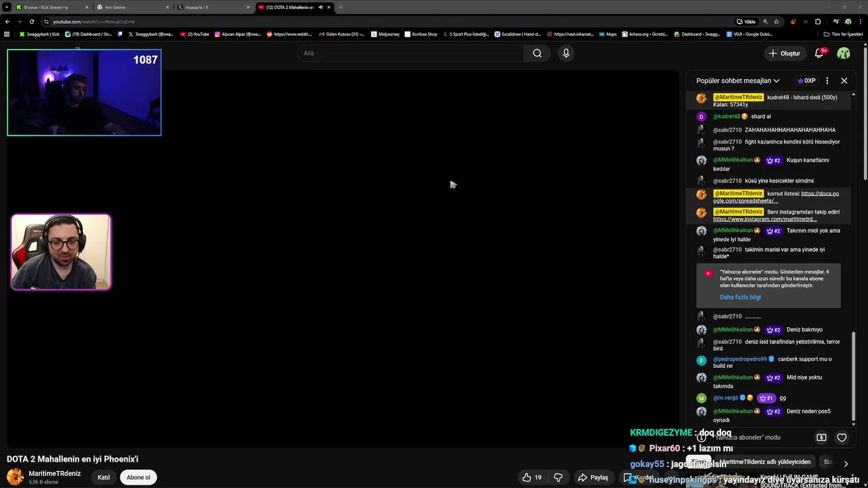The height and width of the screenshot is (488, 868).
Task: Open the Tüm Yer İşaretleri folder
Action: 843,34
